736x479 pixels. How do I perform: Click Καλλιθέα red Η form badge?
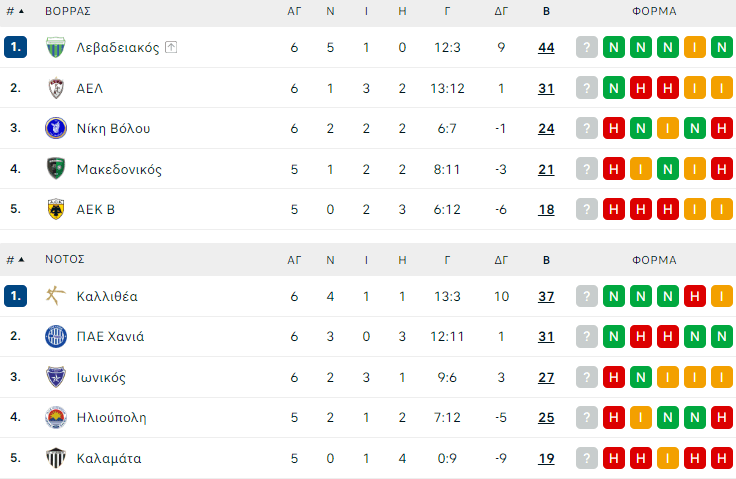pos(694,296)
